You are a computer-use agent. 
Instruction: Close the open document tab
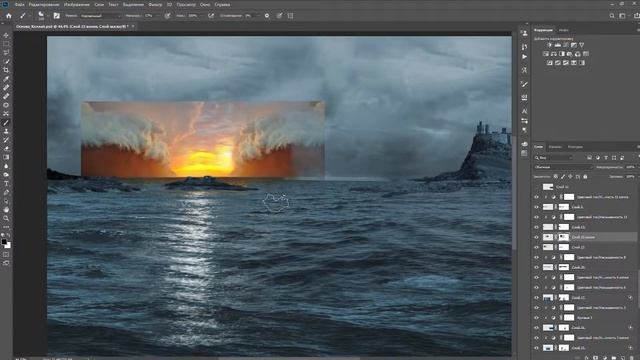pyautogui.click(x=133, y=27)
